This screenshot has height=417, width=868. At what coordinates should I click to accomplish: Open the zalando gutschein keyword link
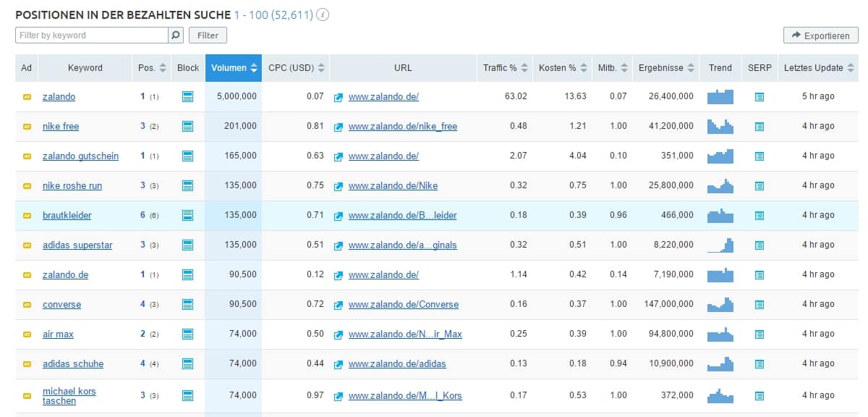80,156
